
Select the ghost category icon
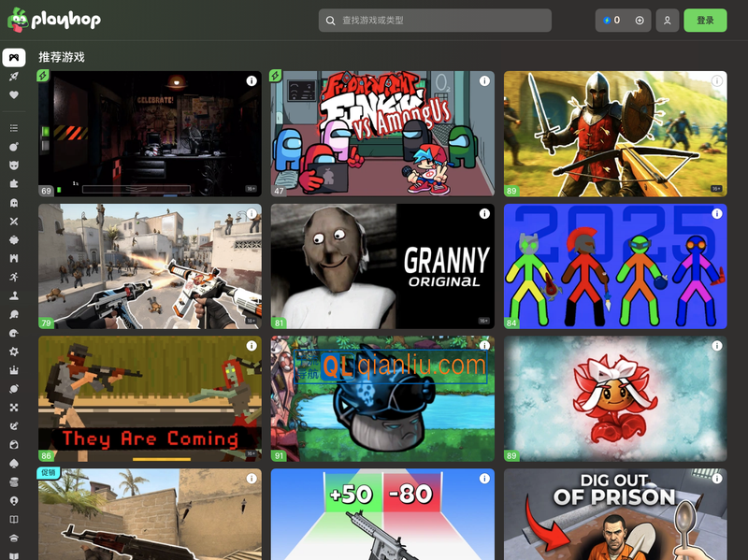14,203
